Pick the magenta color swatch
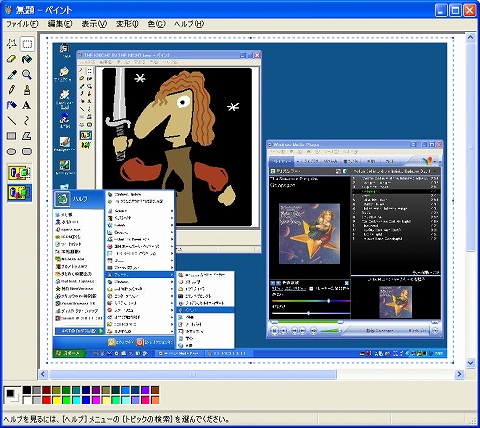 [96, 400]
